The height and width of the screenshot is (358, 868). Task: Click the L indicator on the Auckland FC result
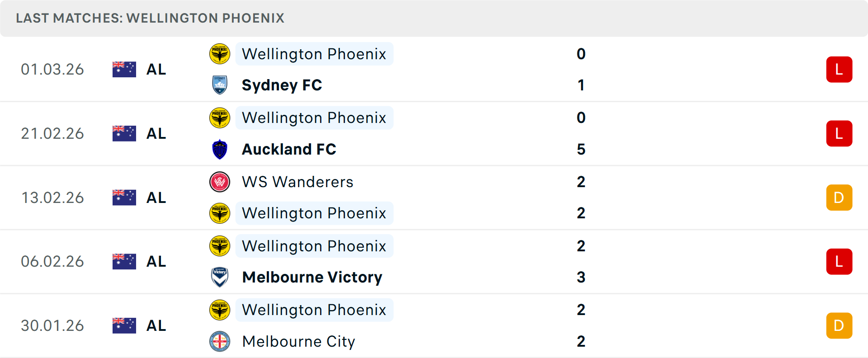[x=839, y=133]
